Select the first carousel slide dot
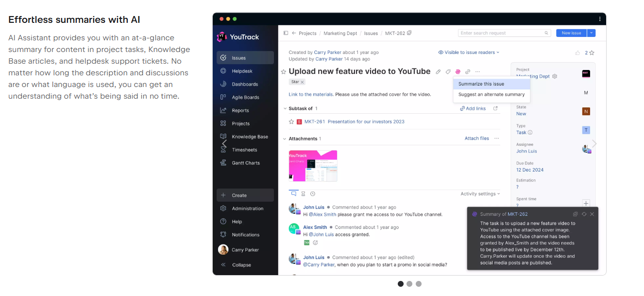Screen dimensions: 644x296 pyautogui.click(x=401, y=284)
